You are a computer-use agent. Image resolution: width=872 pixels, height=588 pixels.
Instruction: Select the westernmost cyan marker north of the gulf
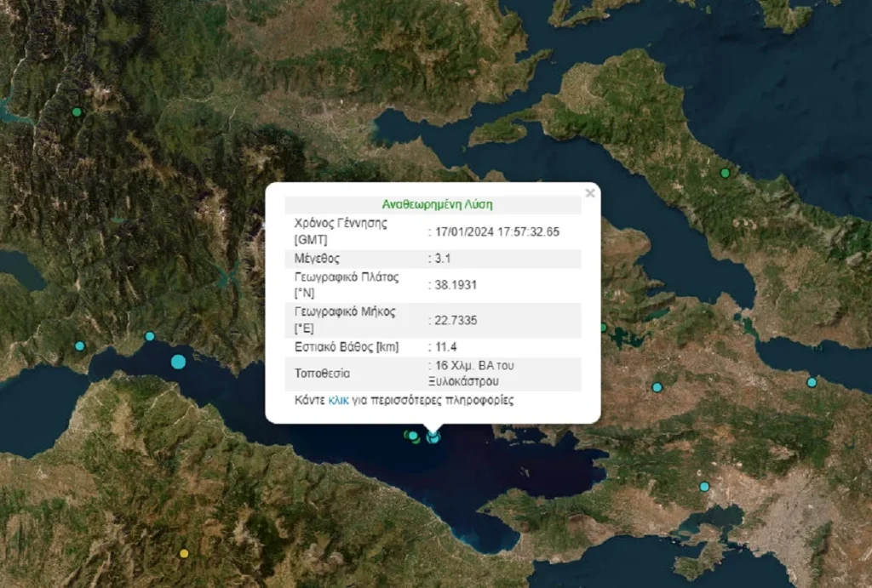click(x=80, y=345)
